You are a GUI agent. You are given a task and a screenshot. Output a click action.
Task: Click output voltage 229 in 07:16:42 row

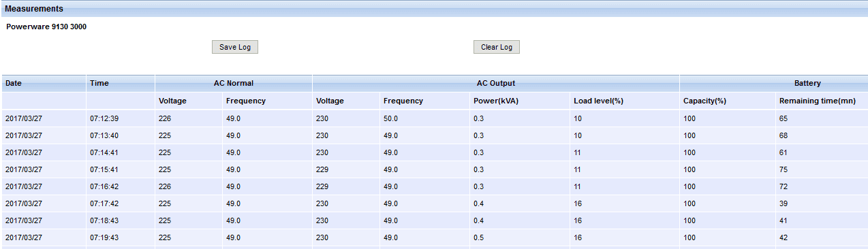pyautogui.click(x=322, y=186)
